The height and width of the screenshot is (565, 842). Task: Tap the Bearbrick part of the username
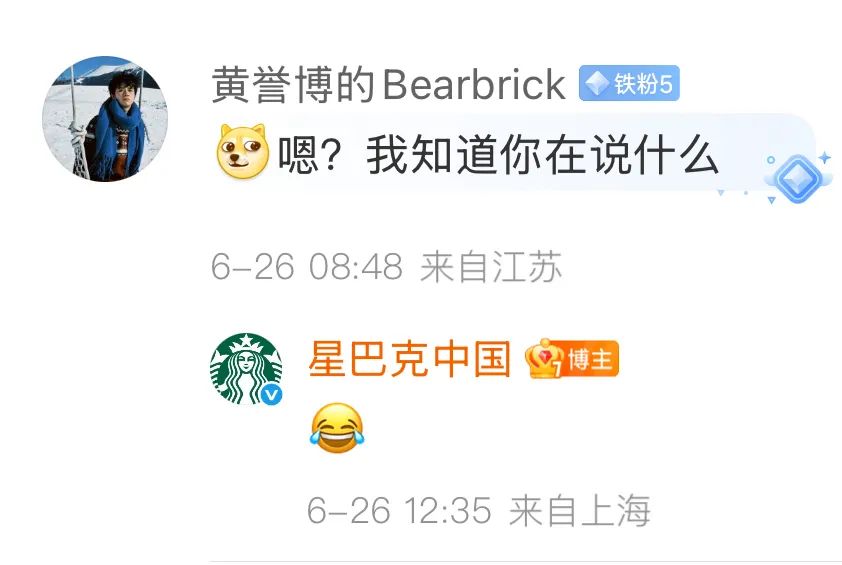(x=474, y=84)
